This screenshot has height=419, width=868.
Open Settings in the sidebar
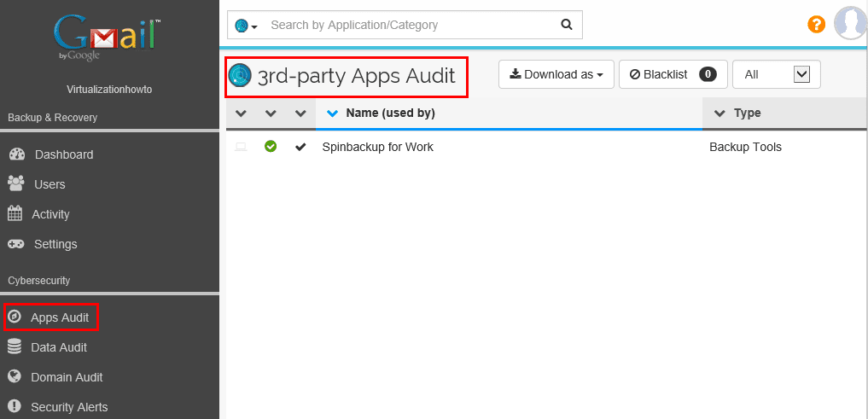point(55,244)
